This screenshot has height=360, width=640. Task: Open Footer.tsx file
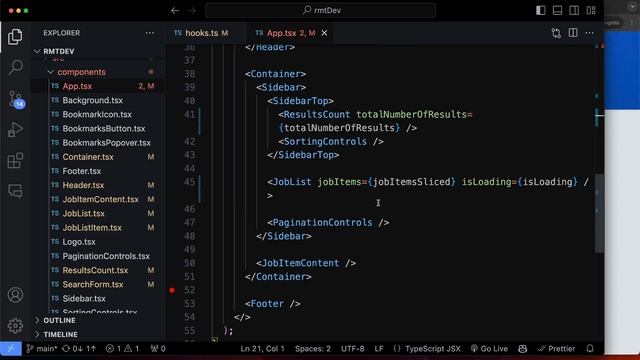tap(98, 171)
